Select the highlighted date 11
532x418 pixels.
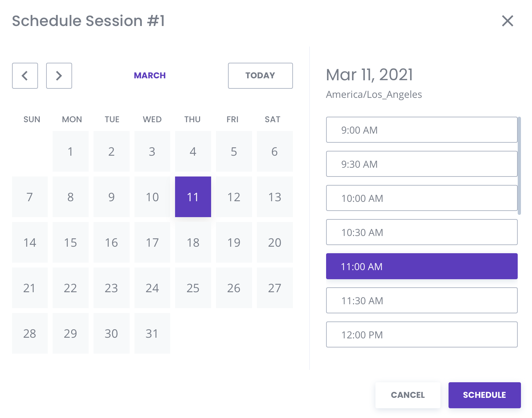(x=193, y=197)
